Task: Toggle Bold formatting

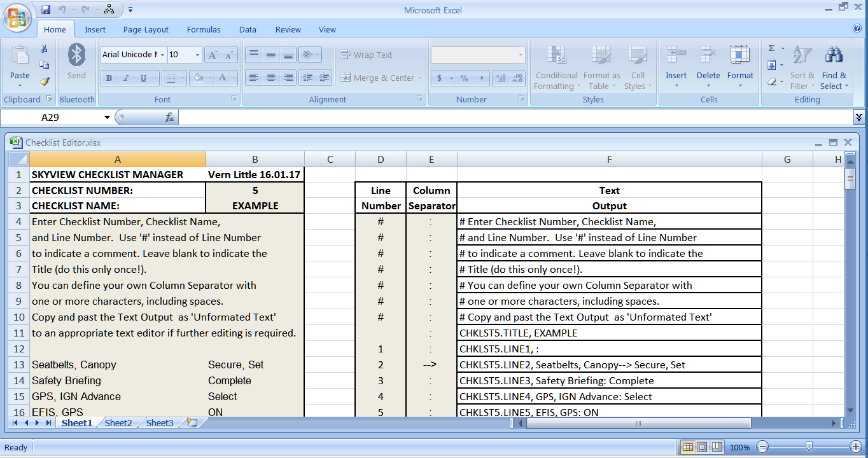Action: click(x=109, y=78)
